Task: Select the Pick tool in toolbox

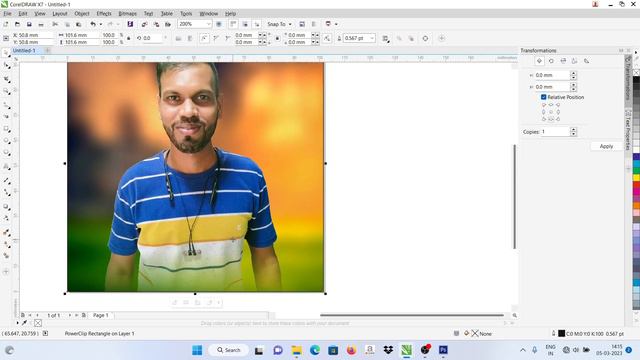Action: tap(6, 53)
